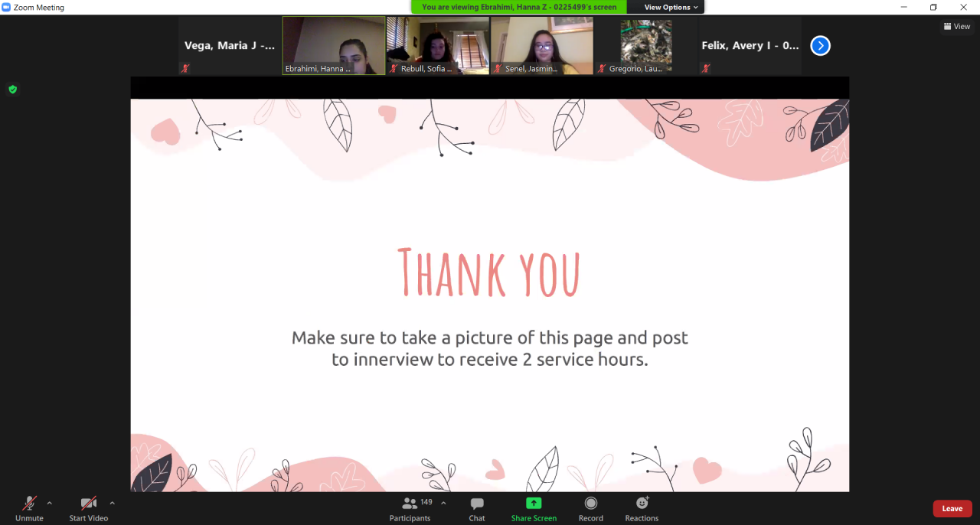Select the Felix, Avery I participant tile
Viewport: 980px width, 525px height.
[750, 46]
